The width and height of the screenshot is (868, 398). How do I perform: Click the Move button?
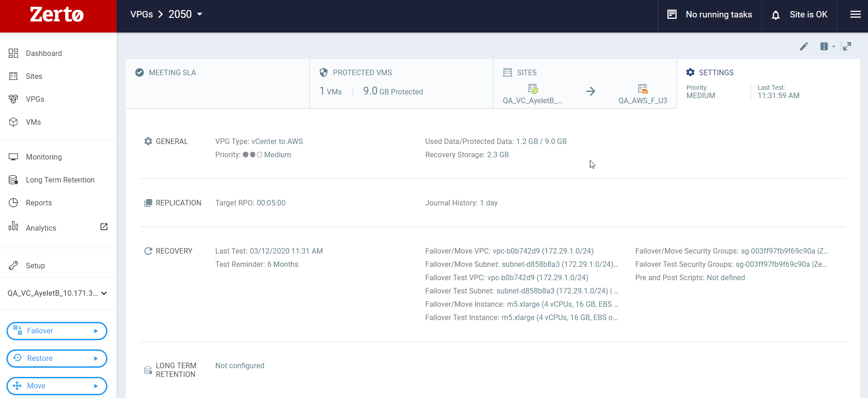click(x=57, y=386)
